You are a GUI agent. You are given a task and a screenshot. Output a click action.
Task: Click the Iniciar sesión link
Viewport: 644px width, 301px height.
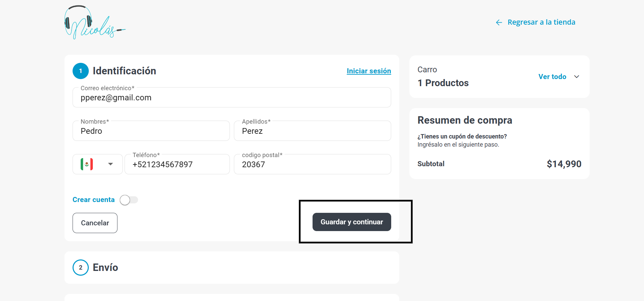pos(369,71)
